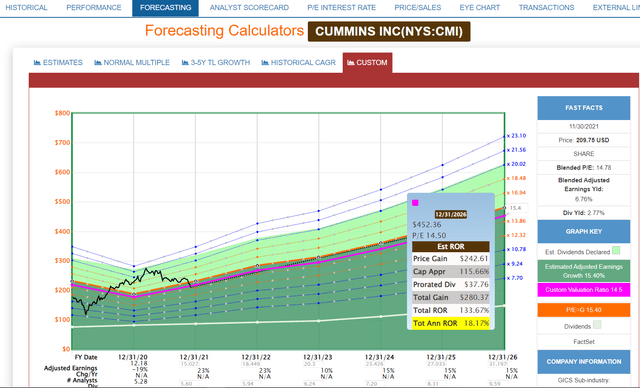Click the Prorated Div $37.76 row
Image resolution: width=640 pixels, height=388 pixels.
point(451,284)
